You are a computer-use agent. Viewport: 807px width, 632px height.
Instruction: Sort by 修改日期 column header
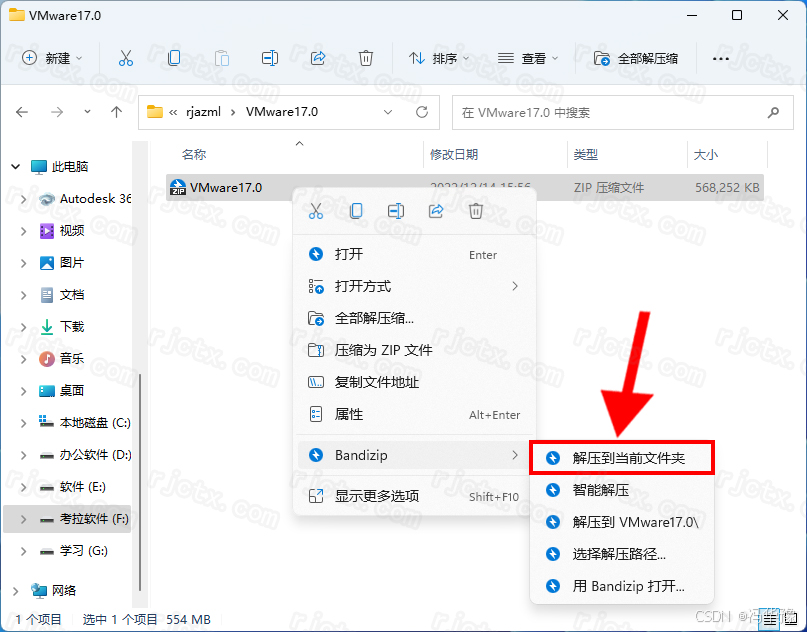tap(454, 154)
